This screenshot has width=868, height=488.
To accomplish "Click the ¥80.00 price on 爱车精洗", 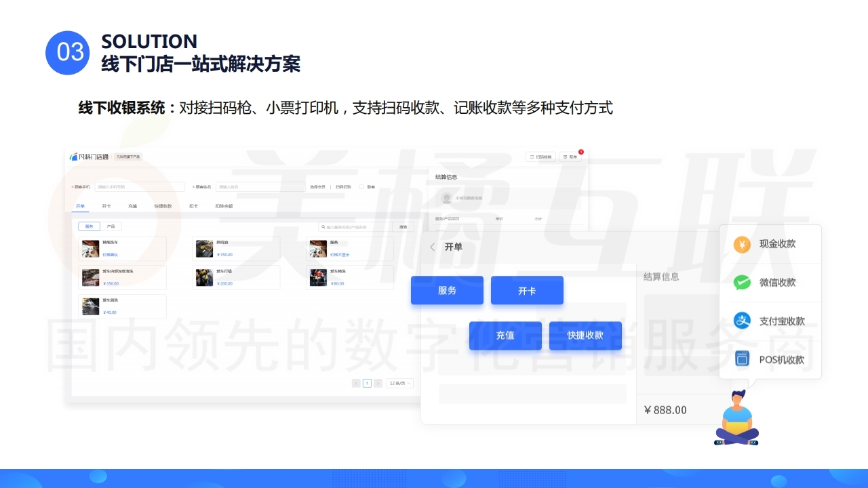I will coord(337,283).
